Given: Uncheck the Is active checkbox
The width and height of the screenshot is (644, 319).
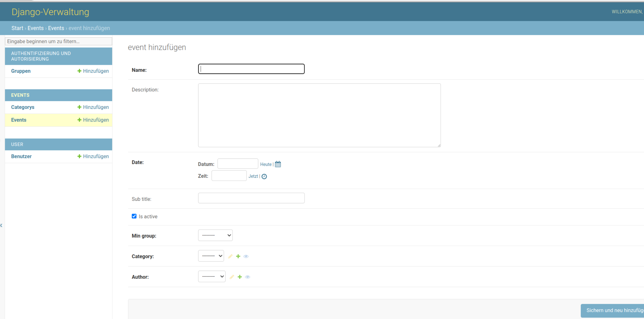Looking at the screenshot, I should pos(134,216).
